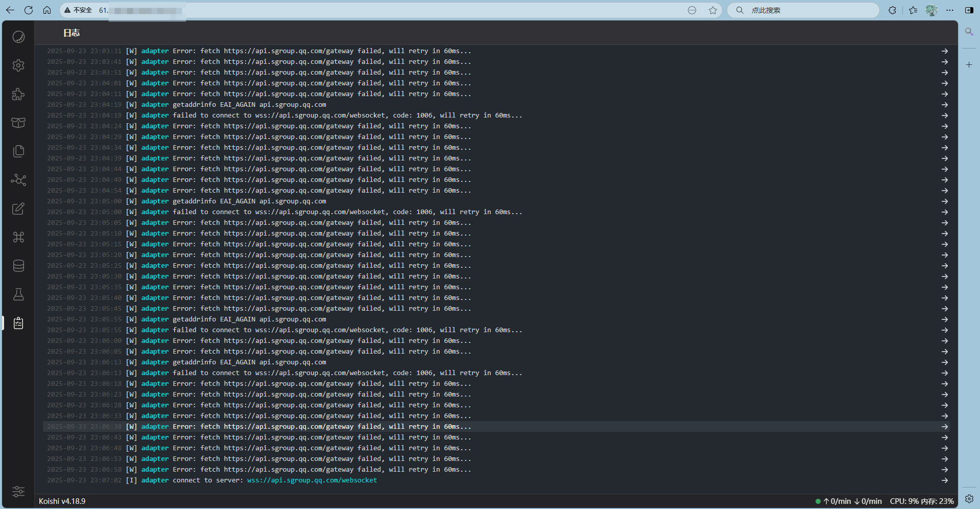The image size is (980, 509).
Task: Bookmark page with the star icon
Action: pos(713,10)
